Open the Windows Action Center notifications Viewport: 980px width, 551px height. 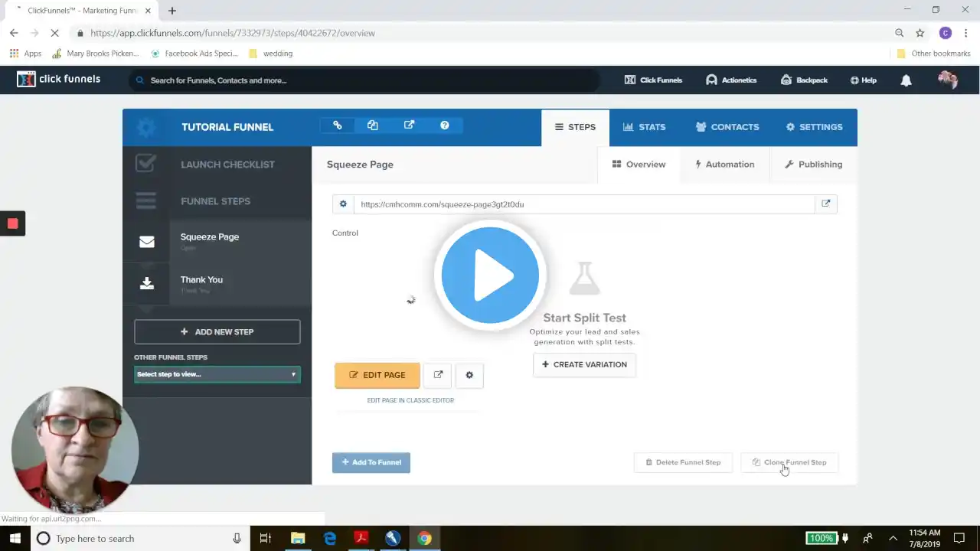(x=959, y=539)
